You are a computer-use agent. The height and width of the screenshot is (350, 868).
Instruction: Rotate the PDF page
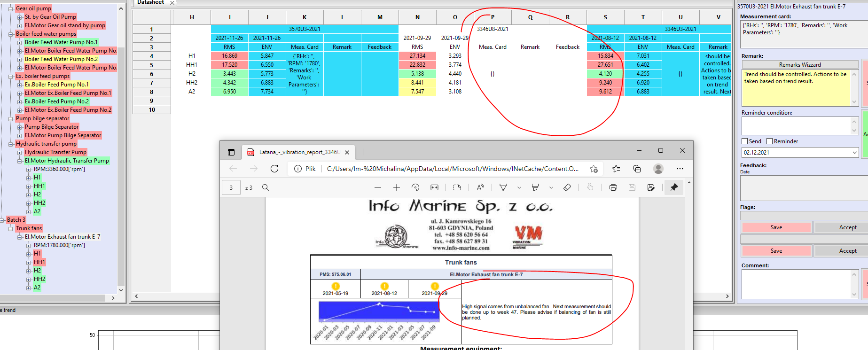pos(415,187)
